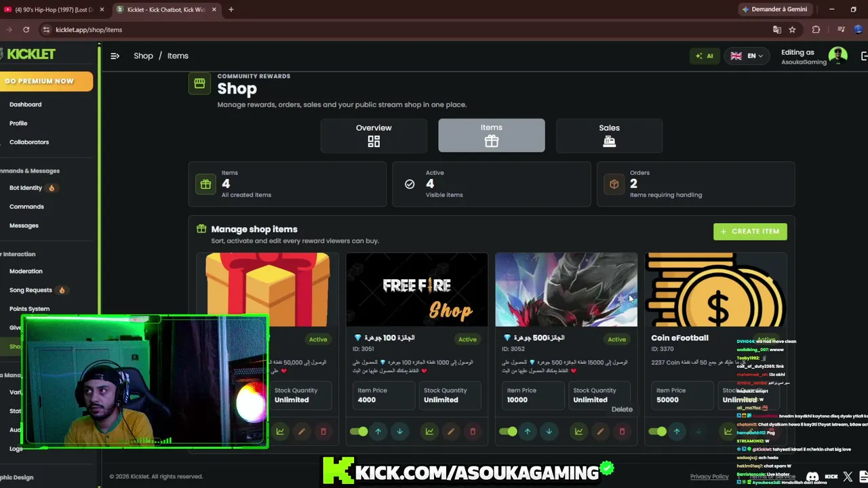This screenshot has height=488, width=868.
Task: Move item ID 3052 up
Action: click(x=527, y=432)
